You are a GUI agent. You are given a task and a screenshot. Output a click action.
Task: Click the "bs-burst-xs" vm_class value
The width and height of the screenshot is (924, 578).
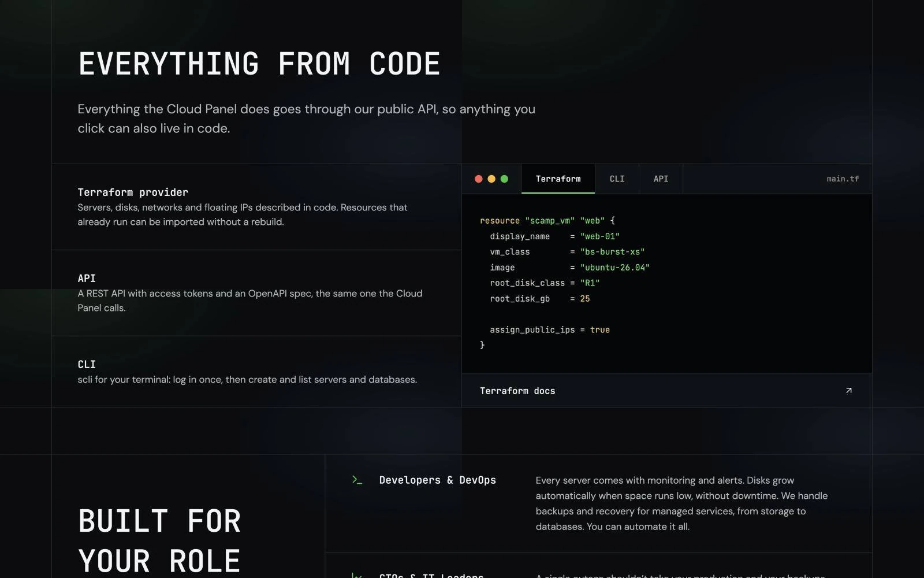click(612, 252)
